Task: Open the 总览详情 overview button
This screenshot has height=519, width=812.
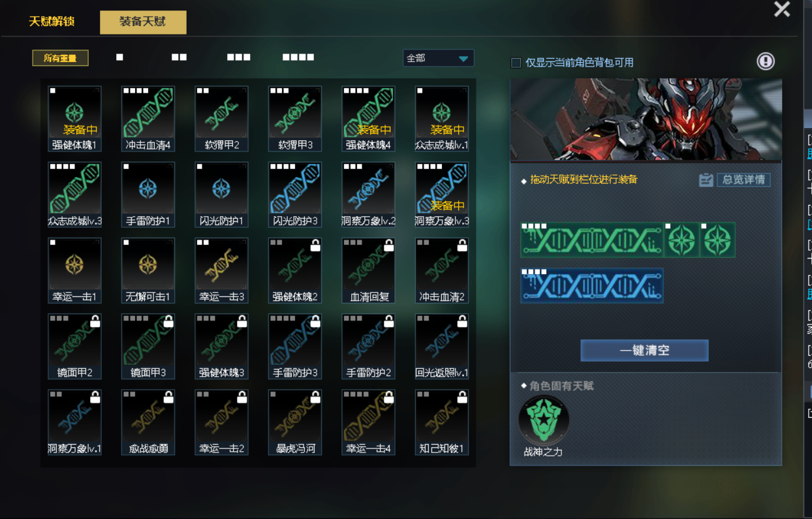Action: pyautogui.click(x=734, y=180)
